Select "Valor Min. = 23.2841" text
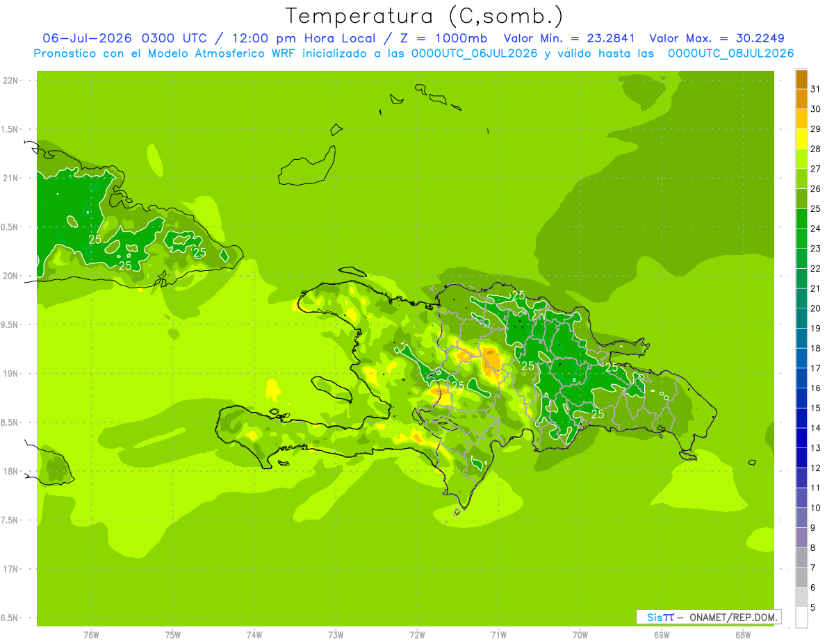 point(569,38)
